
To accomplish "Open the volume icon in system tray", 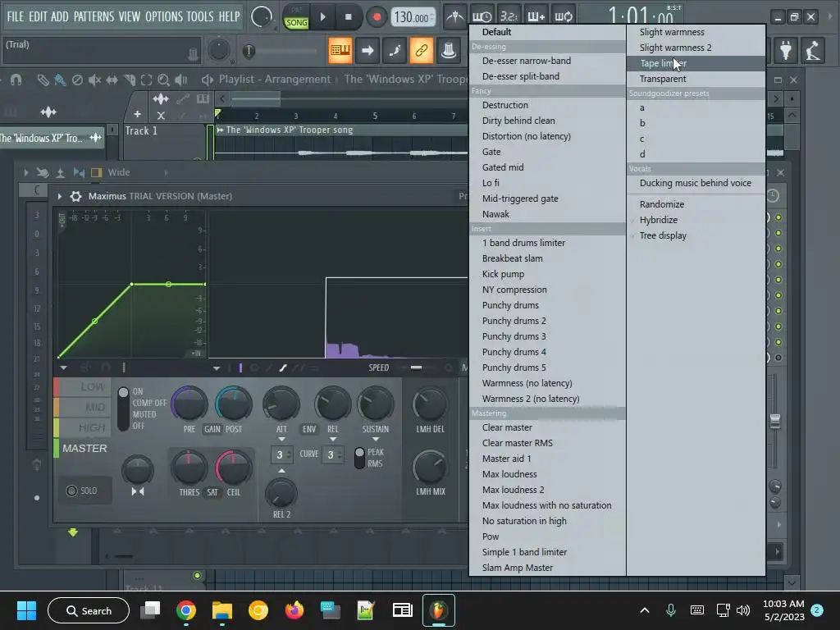I will click(743, 610).
